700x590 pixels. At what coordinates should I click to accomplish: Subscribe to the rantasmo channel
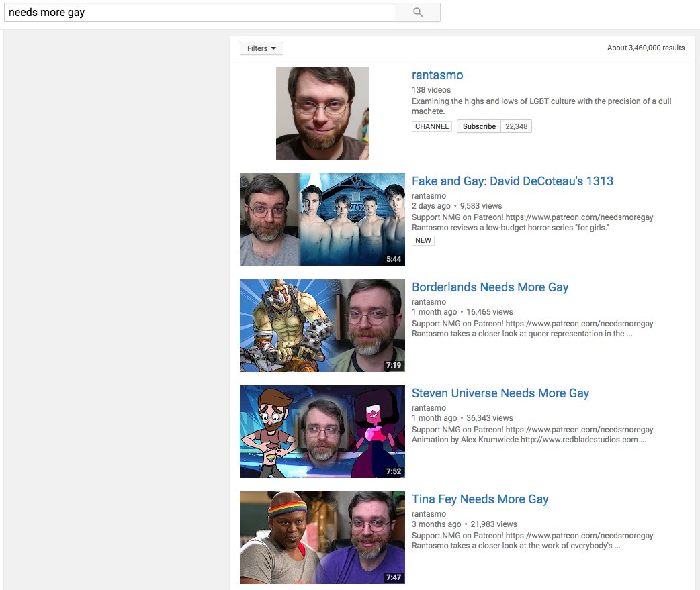click(479, 126)
